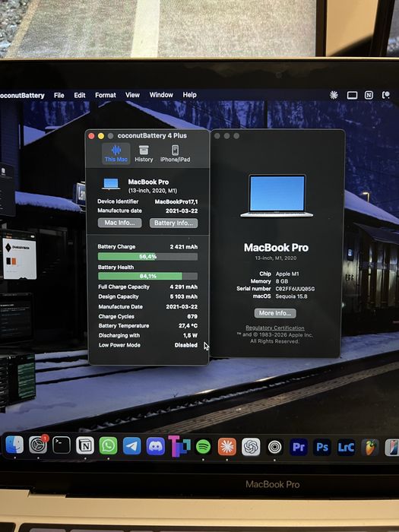Click the display rectangle menu bar icon
The height and width of the screenshot is (532, 399).
352,95
